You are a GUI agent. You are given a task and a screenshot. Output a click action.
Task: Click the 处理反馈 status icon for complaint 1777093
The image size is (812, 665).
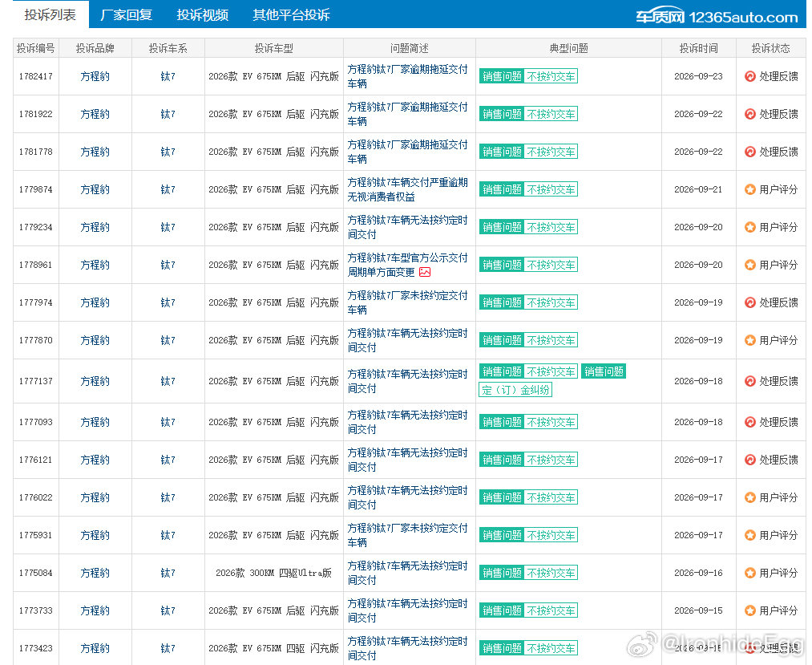point(749,422)
